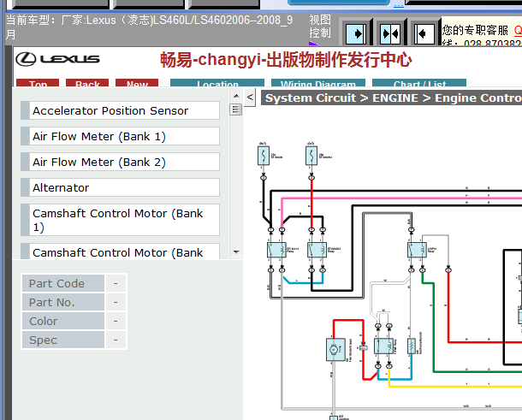The height and width of the screenshot is (420, 522).
Task: Select Air Flow Meter (Bank 1)
Action: click(120, 136)
